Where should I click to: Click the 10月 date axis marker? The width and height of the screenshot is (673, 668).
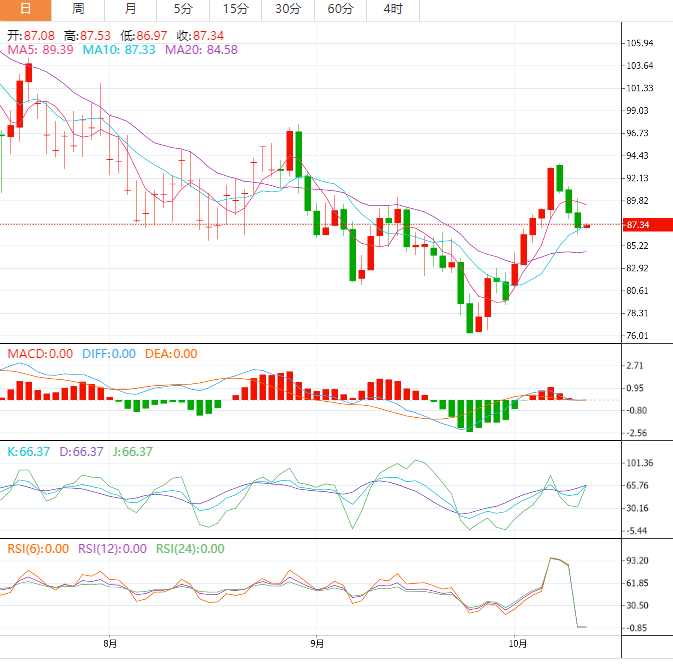[518, 644]
